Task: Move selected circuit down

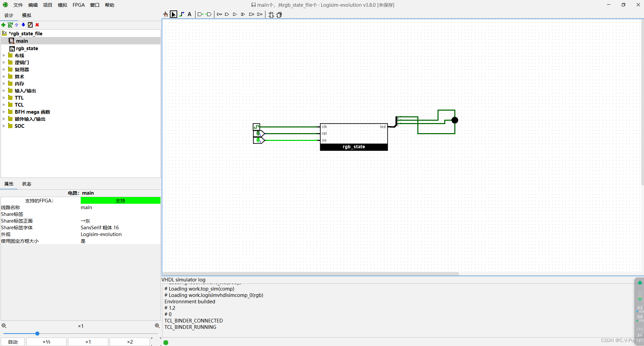Action: pyautogui.click(x=23, y=25)
